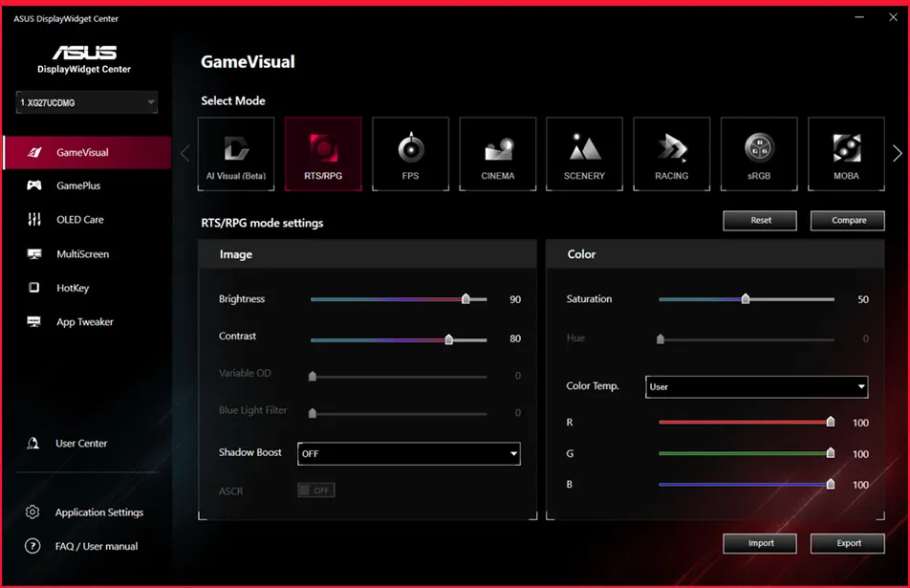Select the RACING display mode

[x=671, y=154]
